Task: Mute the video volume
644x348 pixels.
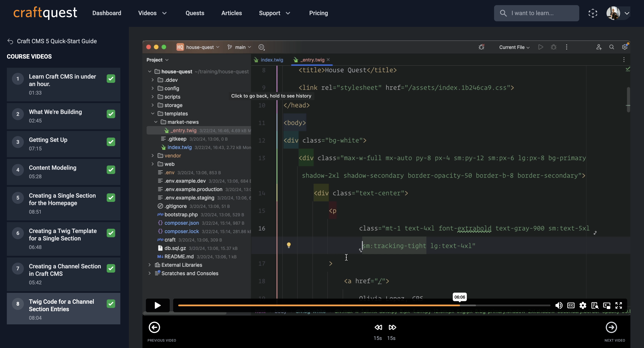Action: click(x=559, y=305)
